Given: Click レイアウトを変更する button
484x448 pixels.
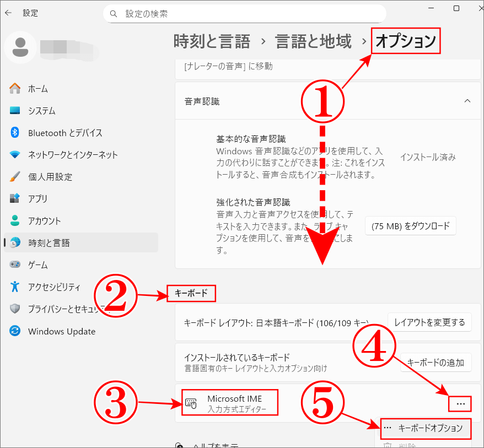Looking at the screenshot, I should point(429,322).
